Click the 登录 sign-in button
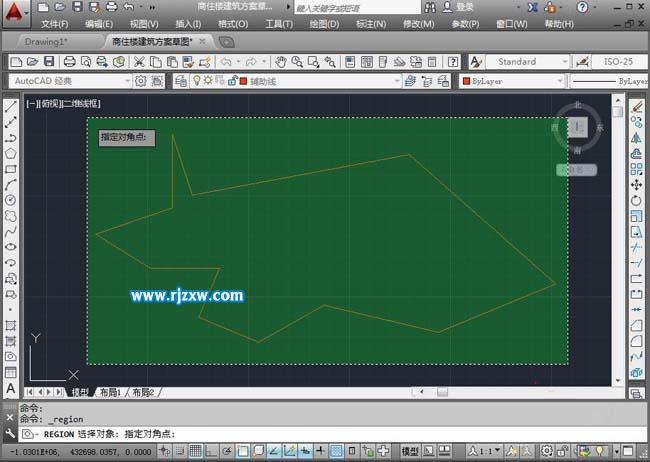The width and height of the screenshot is (650, 462). pyautogui.click(x=458, y=7)
